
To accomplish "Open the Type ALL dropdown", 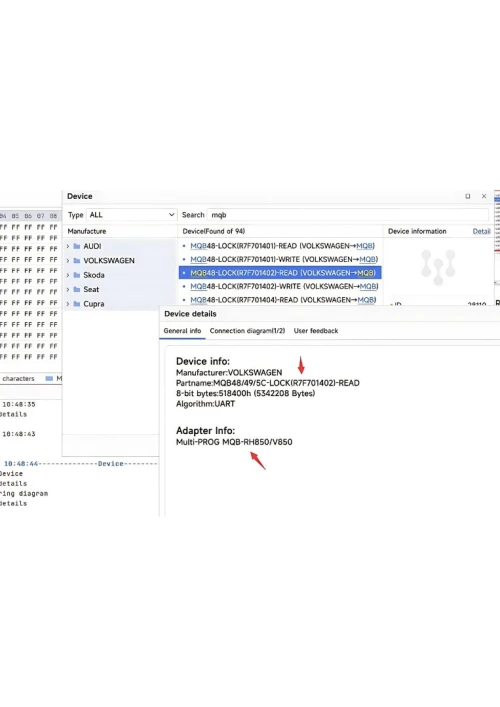I will click(131, 215).
